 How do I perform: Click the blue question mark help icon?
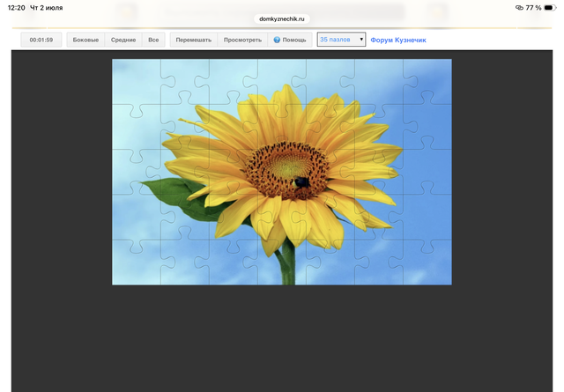pyautogui.click(x=277, y=40)
